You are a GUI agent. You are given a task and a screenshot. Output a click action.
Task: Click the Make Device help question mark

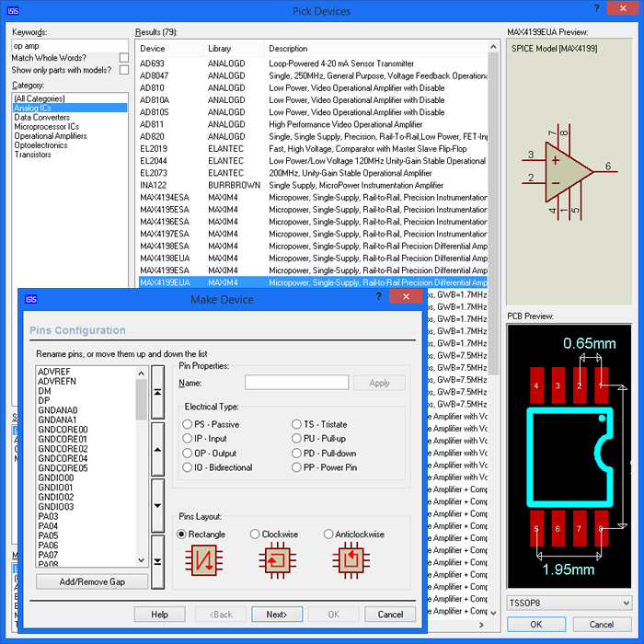coord(380,299)
